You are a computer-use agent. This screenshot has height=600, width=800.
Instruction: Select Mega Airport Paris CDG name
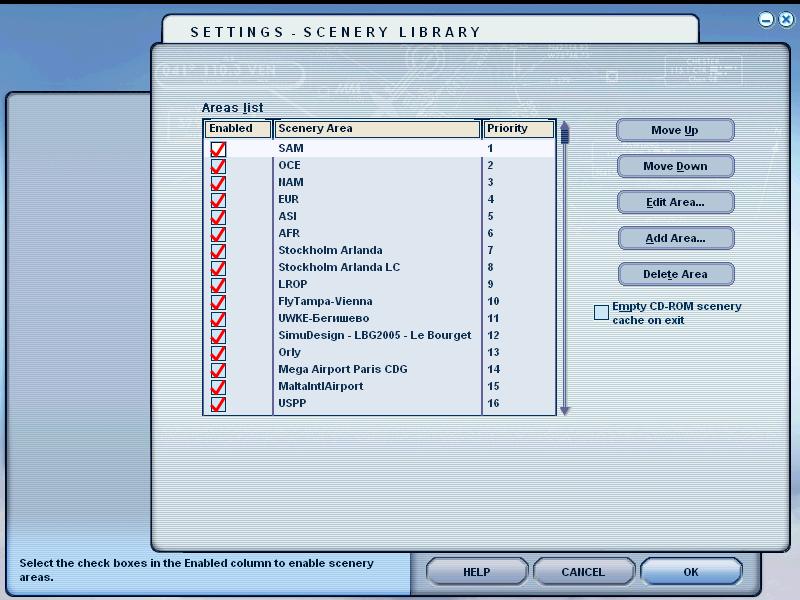click(342, 369)
